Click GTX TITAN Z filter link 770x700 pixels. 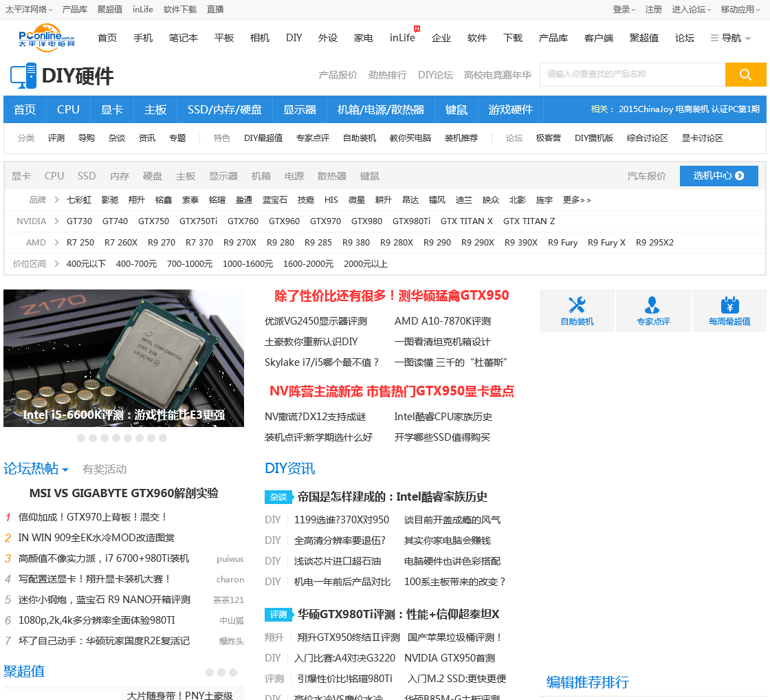pyautogui.click(x=529, y=221)
